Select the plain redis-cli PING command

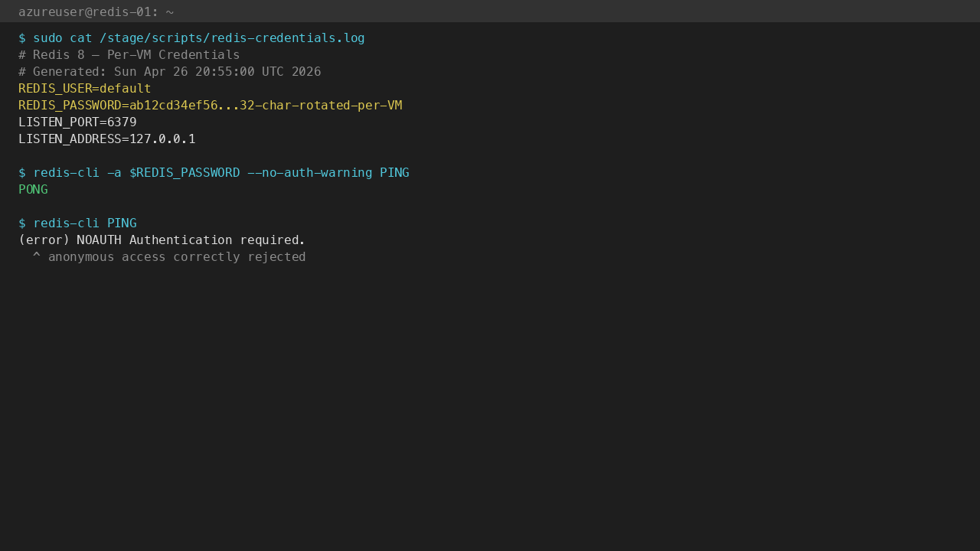tap(77, 223)
